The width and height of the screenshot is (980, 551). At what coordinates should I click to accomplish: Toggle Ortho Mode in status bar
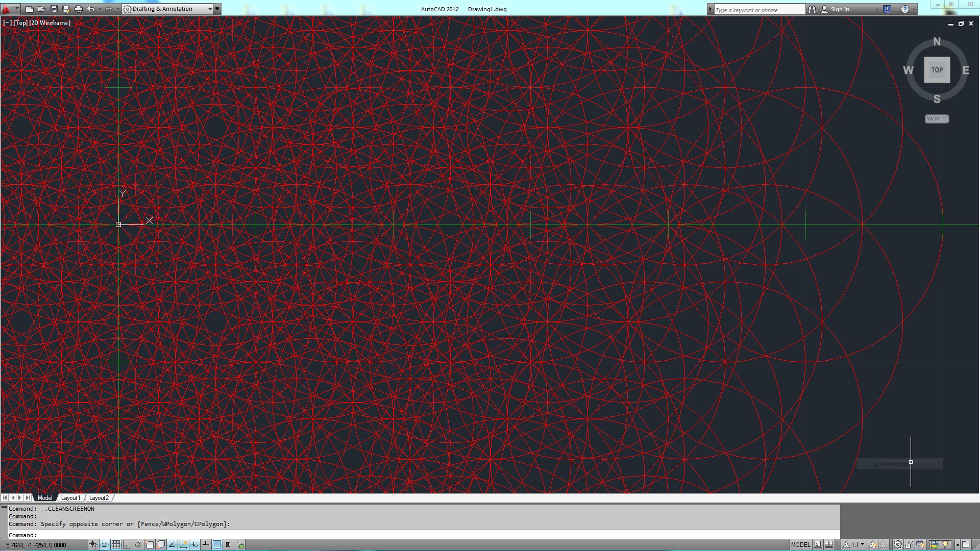click(127, 545)
